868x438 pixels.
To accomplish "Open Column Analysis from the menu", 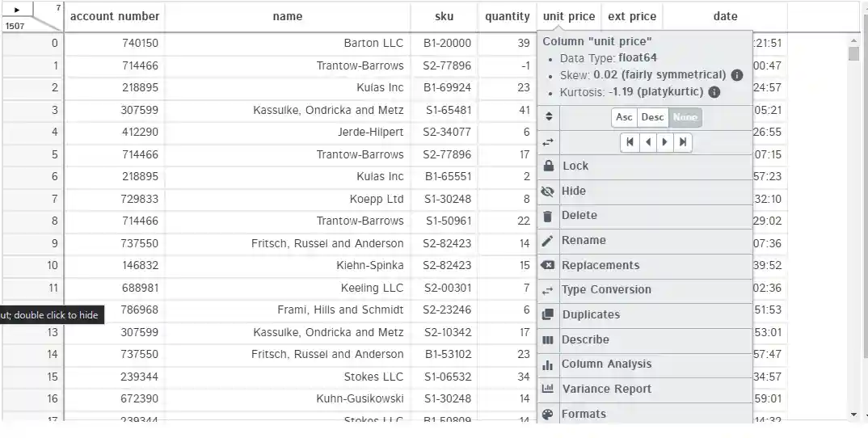I will coord(606,364).
